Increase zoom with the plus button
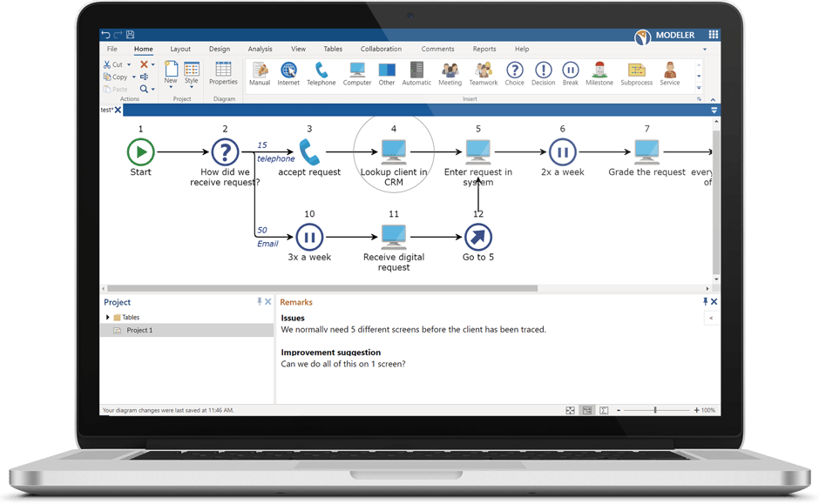819x504 pixels. point(696,409)
